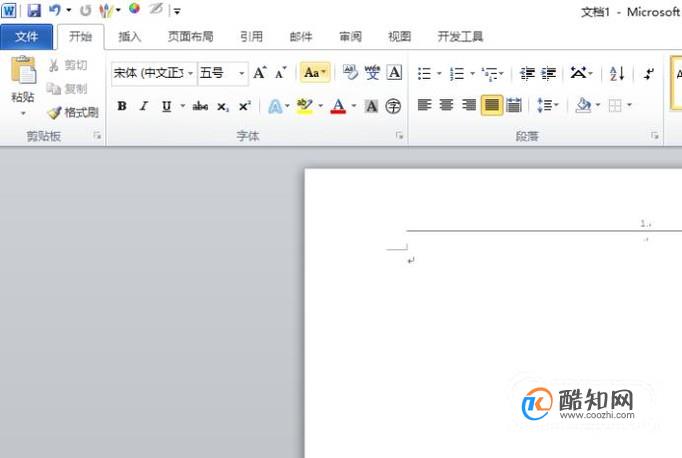
Task: Open the highlight color dropdown arrow
Action: tap(321, 106)
